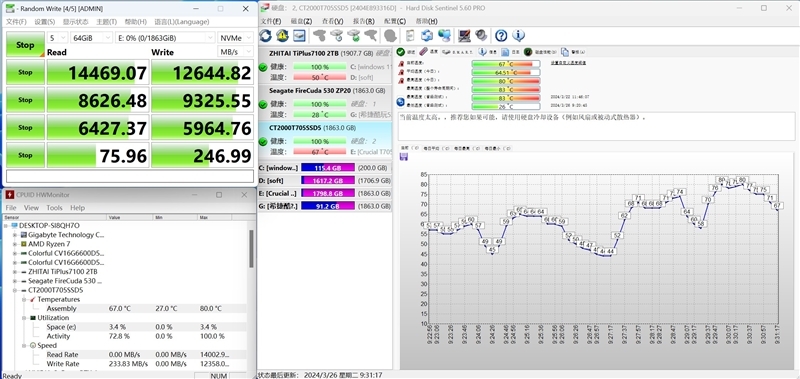Open the log tab with document icon
The height and width of the screenshot is (379, 800).
click(x=510, y=52)
